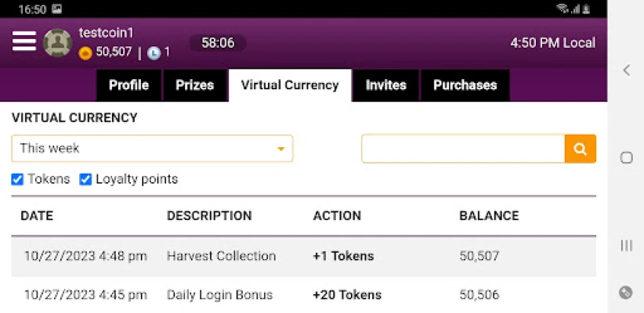Click the 58:06 countdown timer pill
644x313 pixels.
click(x=218, y=43)
